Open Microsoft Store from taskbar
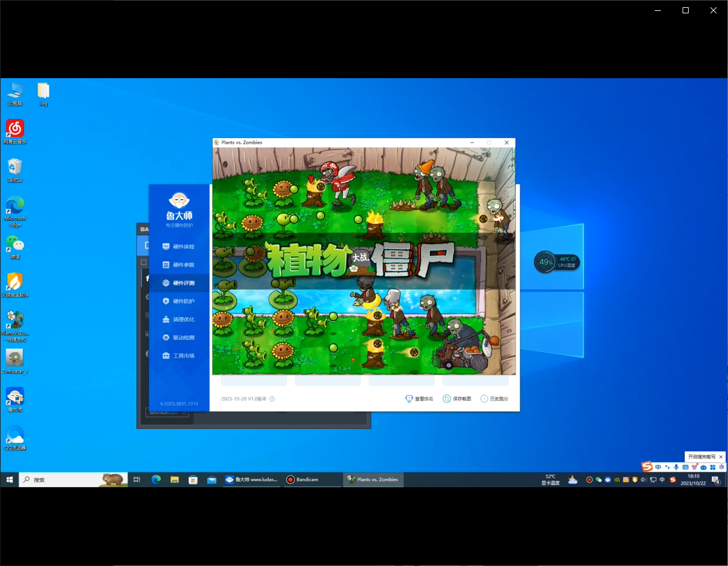The height and width of the screenshot is (566, 728). [x=193, y=479]
